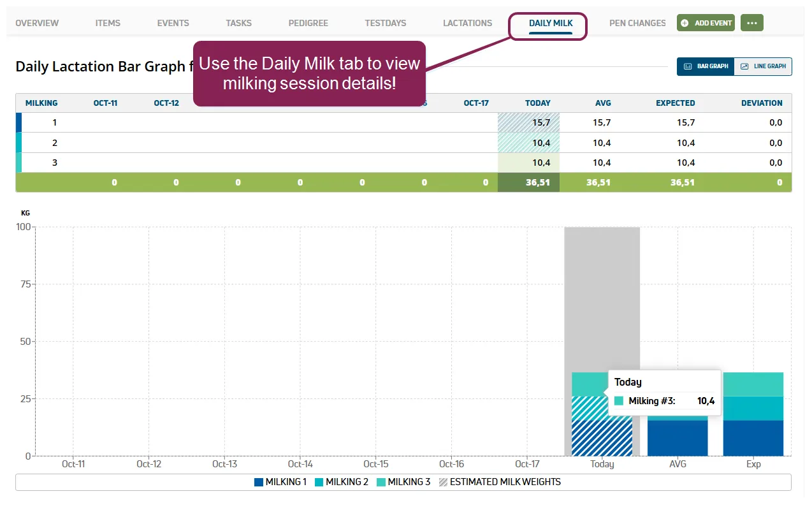Select Today's 15,7 cell for milking 1

[x=528, y=123]
